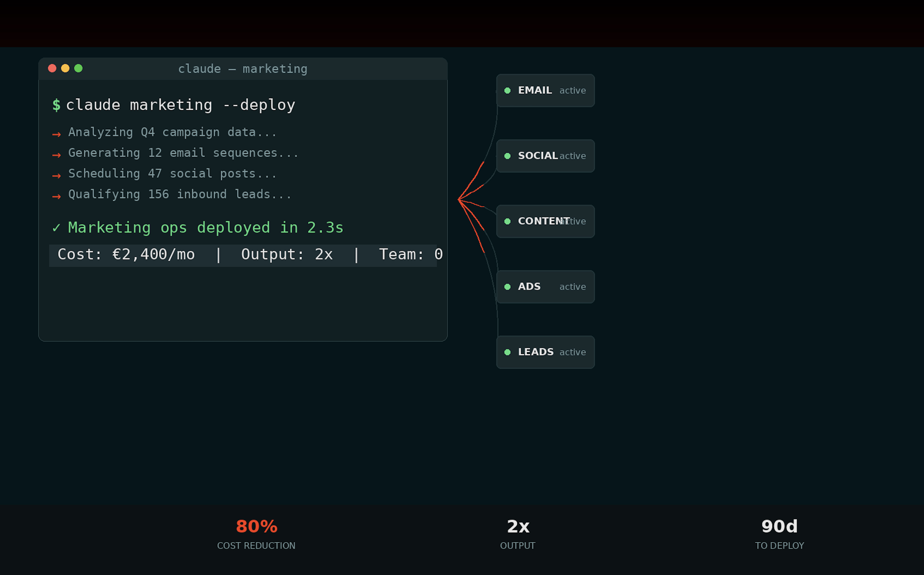The width and height of the screenshot is (924, 575).
Task: Click the green maximize dot in terminal
Action: point(78,68)
